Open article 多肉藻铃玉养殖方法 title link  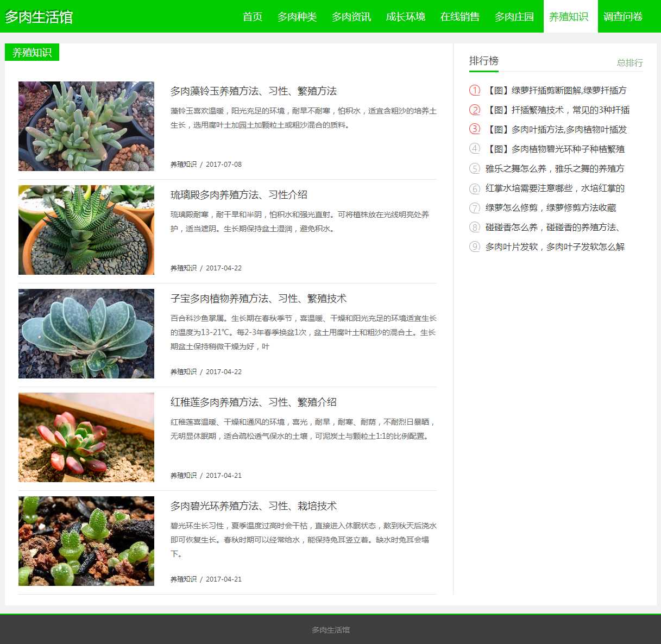coord(254,91)
